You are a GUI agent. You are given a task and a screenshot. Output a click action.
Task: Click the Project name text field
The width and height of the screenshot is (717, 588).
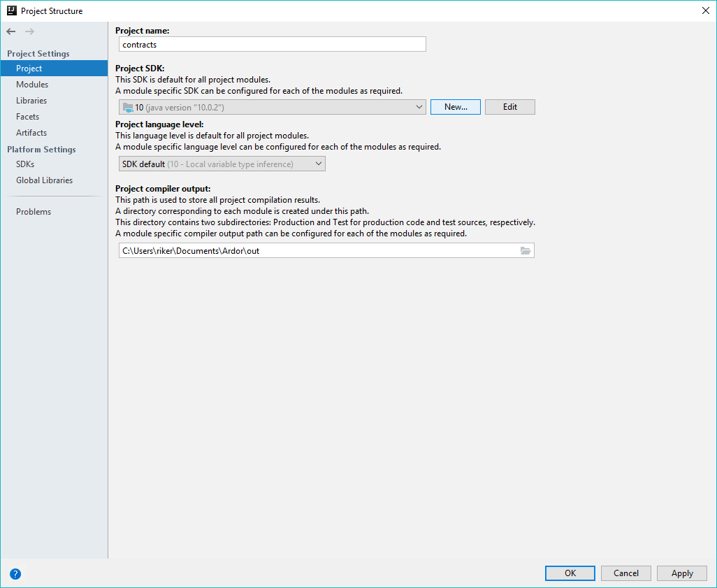pos(272,44)
